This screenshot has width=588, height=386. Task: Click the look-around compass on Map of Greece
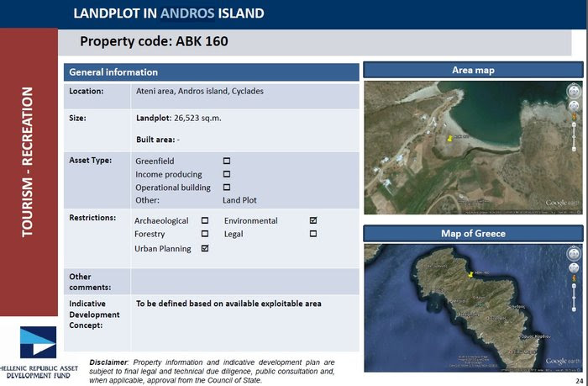[575, 253]
